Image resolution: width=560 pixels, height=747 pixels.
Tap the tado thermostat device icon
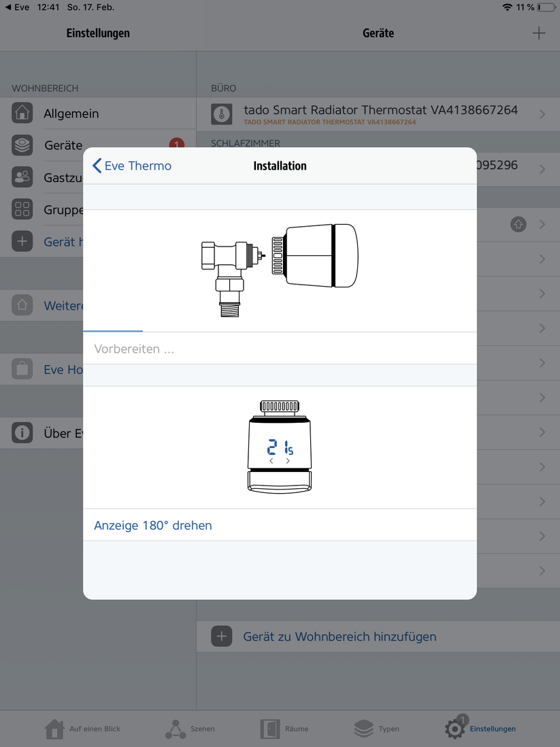(221, 114)
